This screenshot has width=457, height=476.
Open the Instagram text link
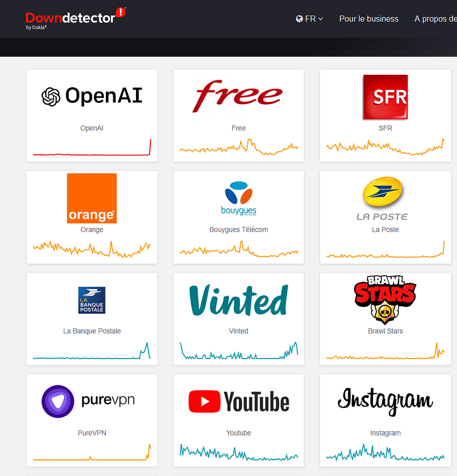pos(385,433)
